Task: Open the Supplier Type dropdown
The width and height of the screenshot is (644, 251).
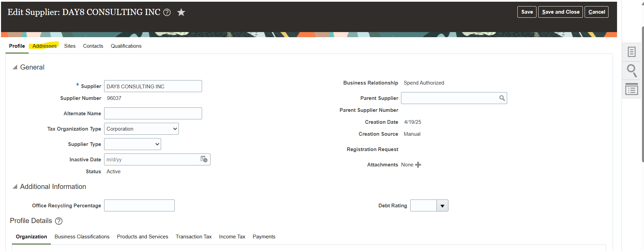Action: pos(132,144)
